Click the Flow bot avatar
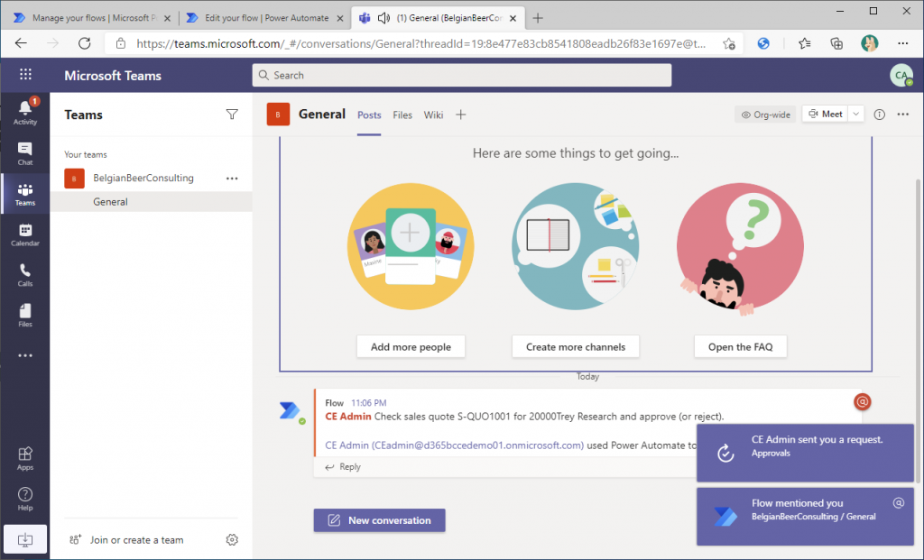 click(x=290, y=409)
